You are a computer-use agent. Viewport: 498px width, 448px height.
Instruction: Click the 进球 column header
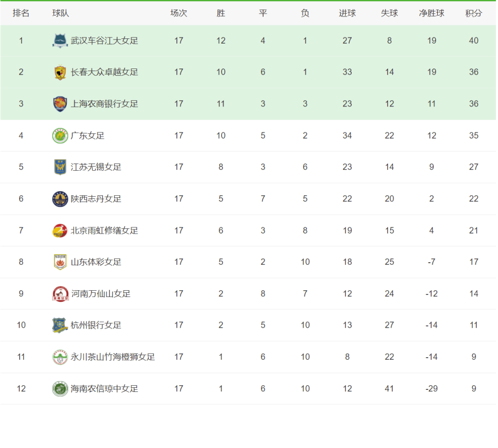[347, 13]
